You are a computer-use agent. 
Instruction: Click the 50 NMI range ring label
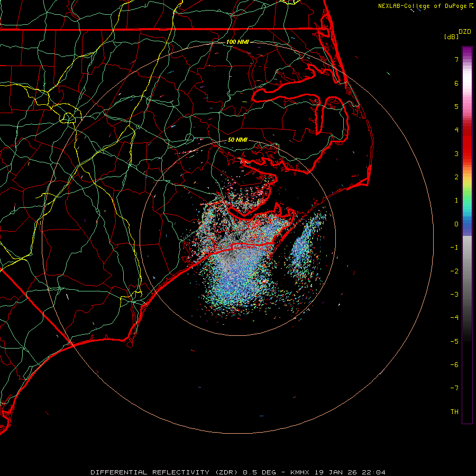(237, 140)
